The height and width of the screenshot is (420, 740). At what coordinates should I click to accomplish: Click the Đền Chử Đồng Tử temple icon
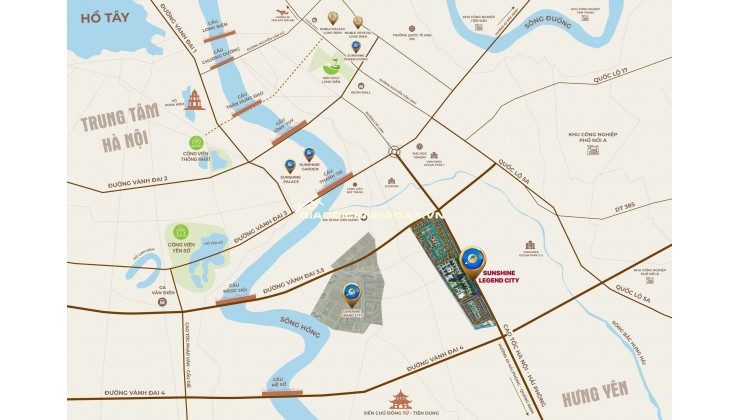(x=400, y=400)
